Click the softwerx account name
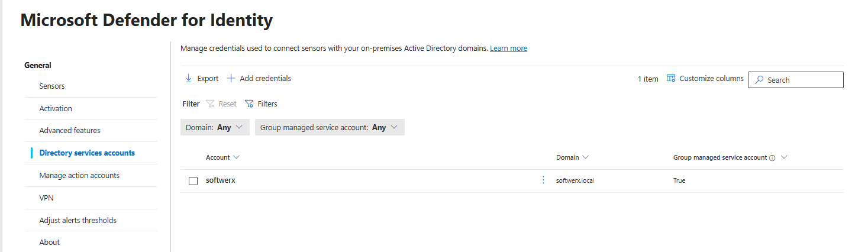This screenshot has height=252, width=868. 221,180
